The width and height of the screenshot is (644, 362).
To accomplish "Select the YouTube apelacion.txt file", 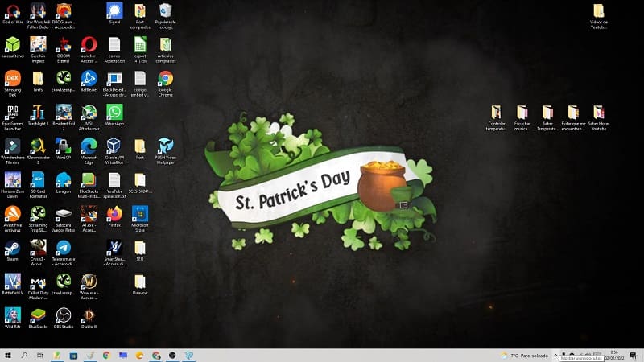I will coord(114,185).
